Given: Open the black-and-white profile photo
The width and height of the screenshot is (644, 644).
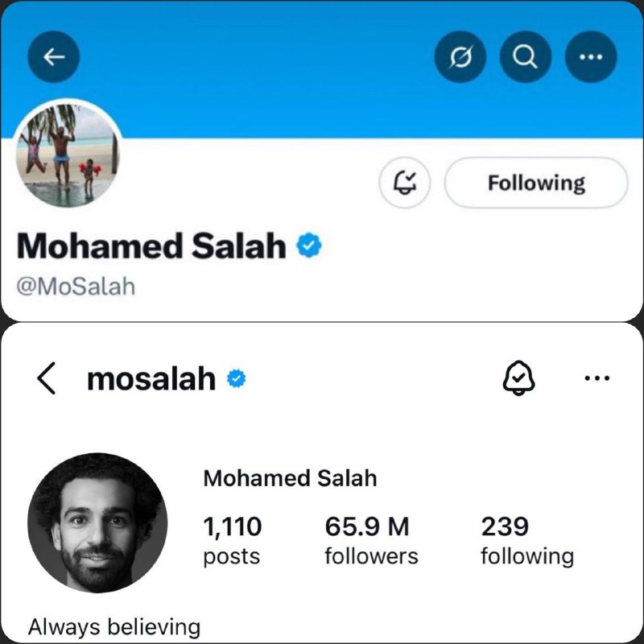Looking at the screenshot, I should (x=97, y=523).
